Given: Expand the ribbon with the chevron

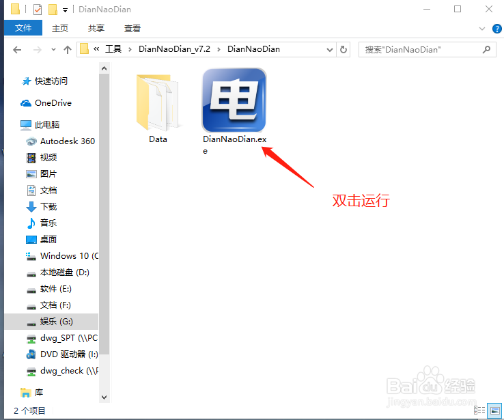Looking at the screenshot, I should coord(482,29).
